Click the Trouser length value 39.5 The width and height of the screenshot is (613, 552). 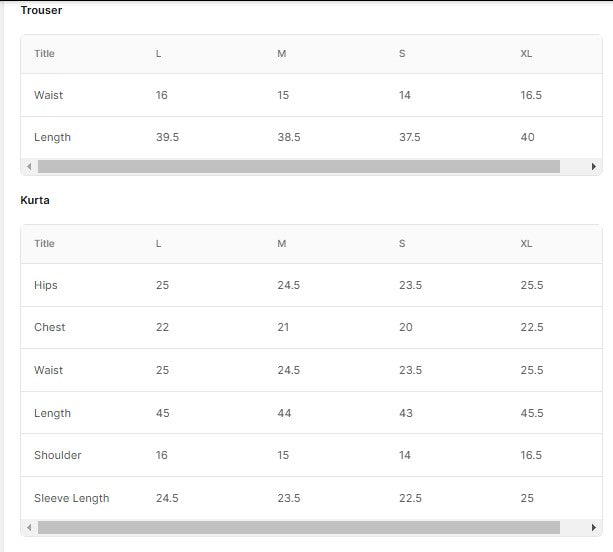(x=167, y=137)
